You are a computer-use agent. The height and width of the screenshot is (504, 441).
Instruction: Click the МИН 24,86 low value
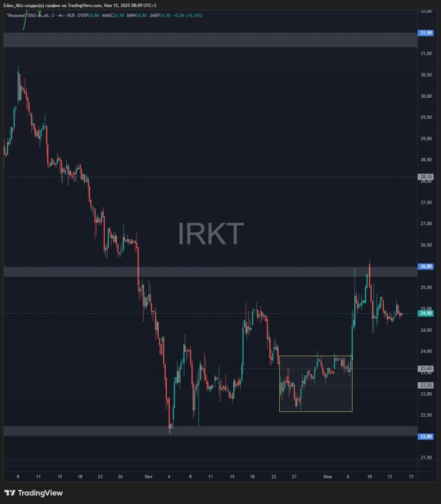click(x=137, y=16)
